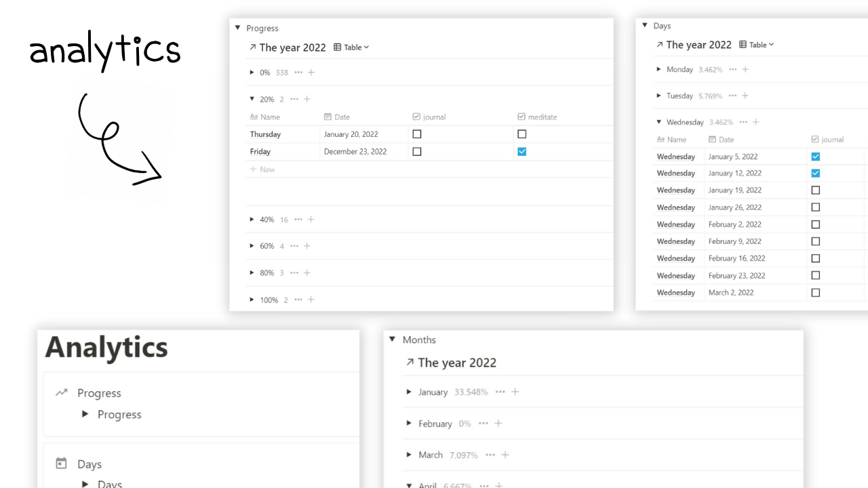Open options menu for Tuesday group

[732, 96]
